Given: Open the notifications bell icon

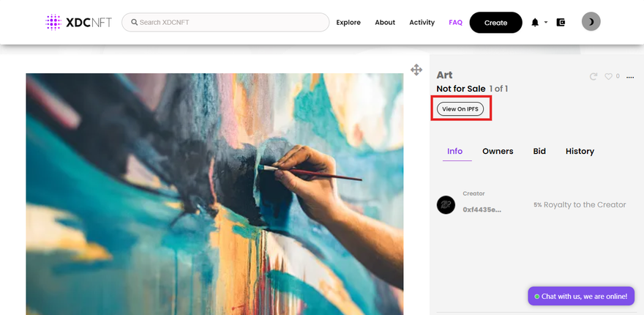Looking at the screenshot, I should 535,22.
